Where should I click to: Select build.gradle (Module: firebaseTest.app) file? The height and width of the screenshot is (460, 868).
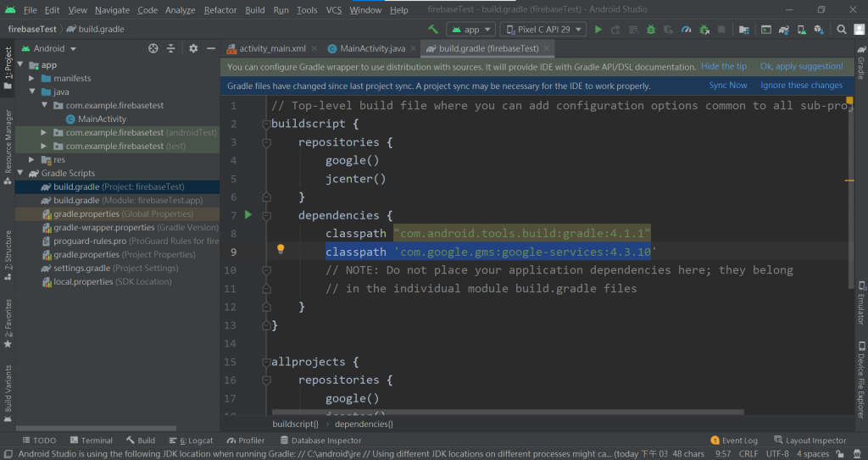coord(117,201)
